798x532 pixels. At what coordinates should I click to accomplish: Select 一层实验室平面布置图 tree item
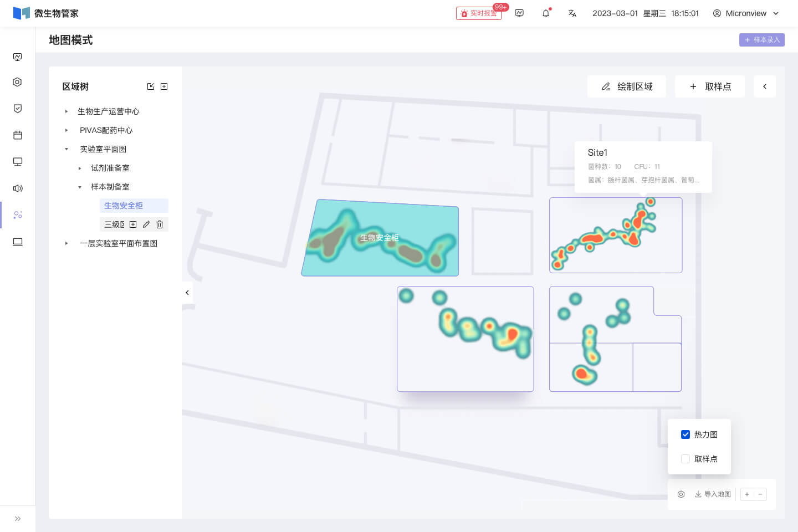click(x=119, y=243)
